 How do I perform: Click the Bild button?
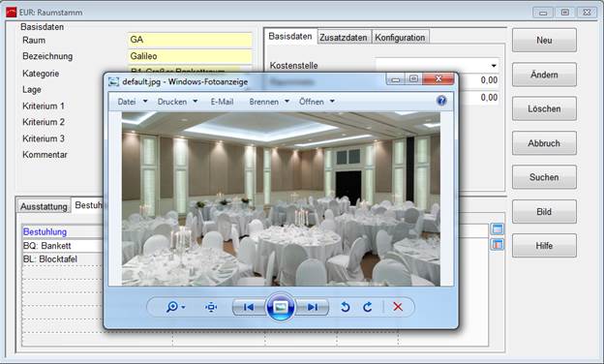544,211
